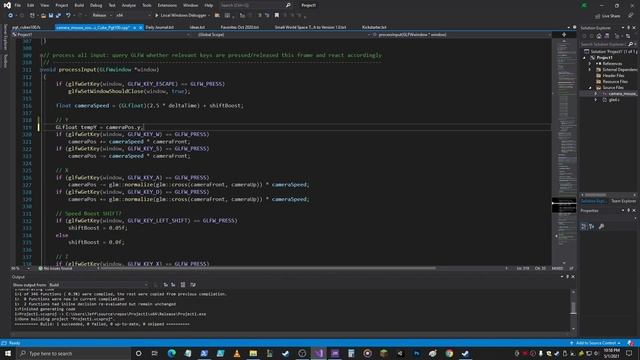The image size is (640, 360).
Task: Open the Tools menu
Action: pyautogui.click(x=147, y=5)
